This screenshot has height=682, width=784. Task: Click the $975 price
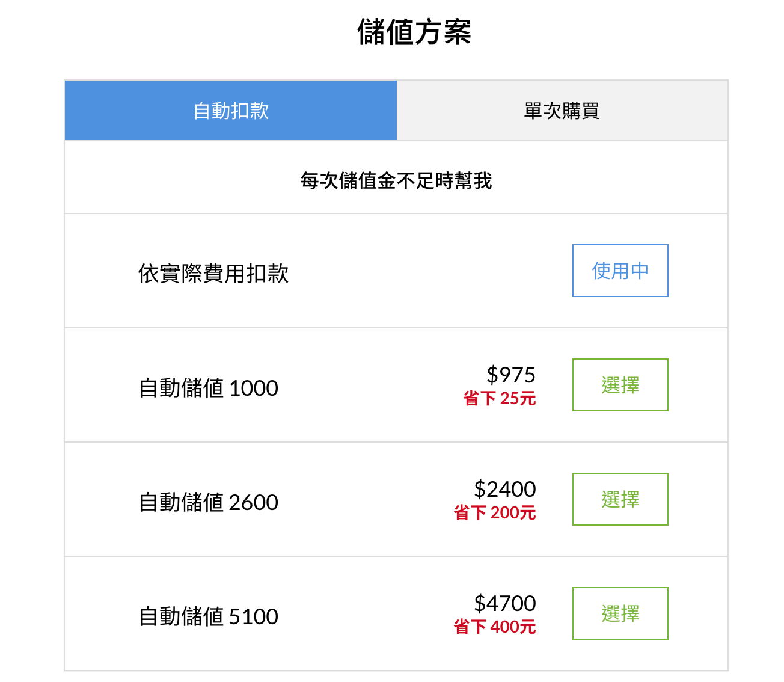pyautogui.click(x=511, y=375)
